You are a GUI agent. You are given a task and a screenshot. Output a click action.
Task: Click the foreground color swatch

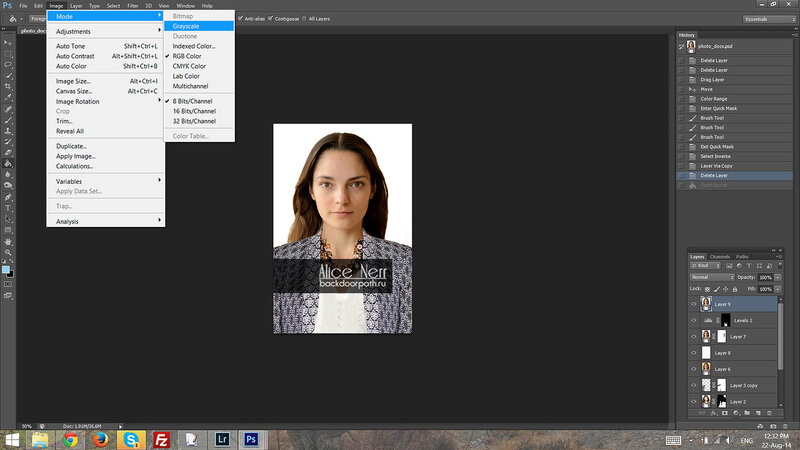(x=6, y=268)
